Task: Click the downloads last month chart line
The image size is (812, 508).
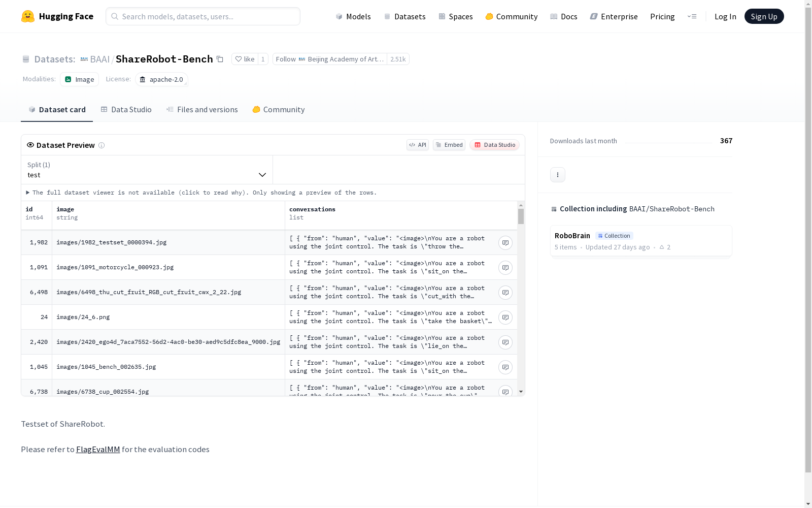Action: click(x=668, y=143)
